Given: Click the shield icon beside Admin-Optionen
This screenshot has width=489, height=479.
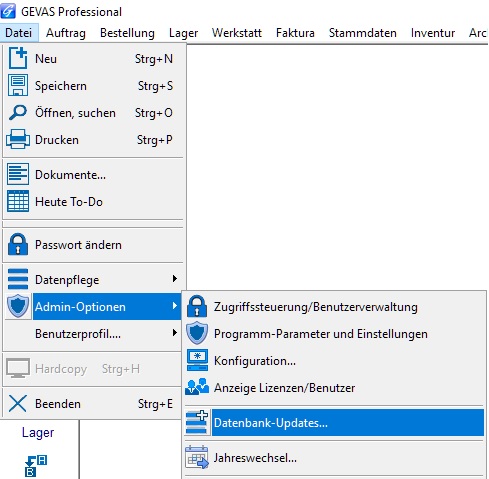Looking at the screenshot, I should [18, 306].
